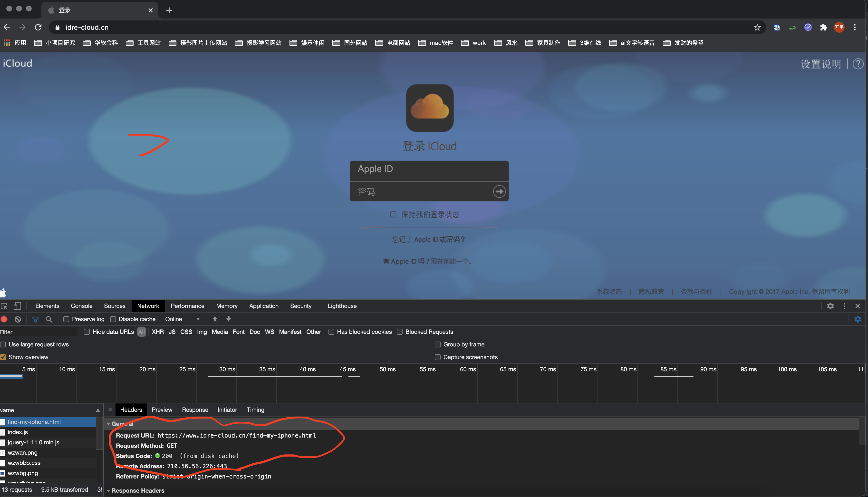The width and height of the screenshot is (868, 497).
Task: Switch to the Console tab
Action: tap(82, 306)
